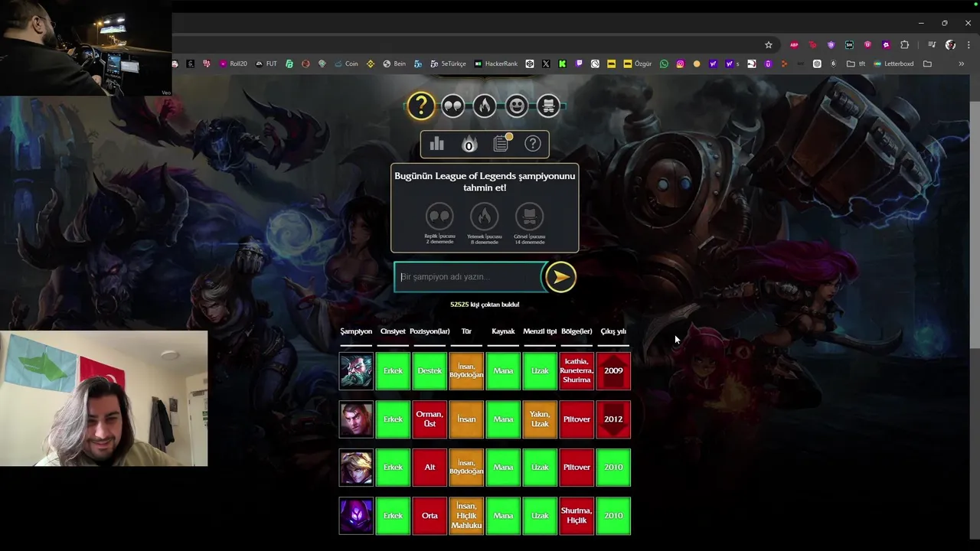980x551 pixels.
Task: Open the how-to-play help icon
Action: point(533,144)
